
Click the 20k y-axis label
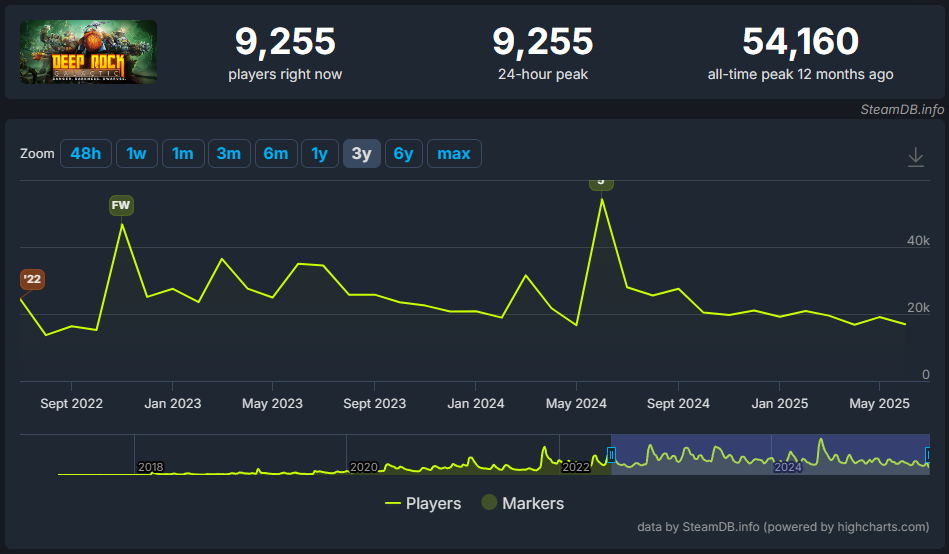918,308
